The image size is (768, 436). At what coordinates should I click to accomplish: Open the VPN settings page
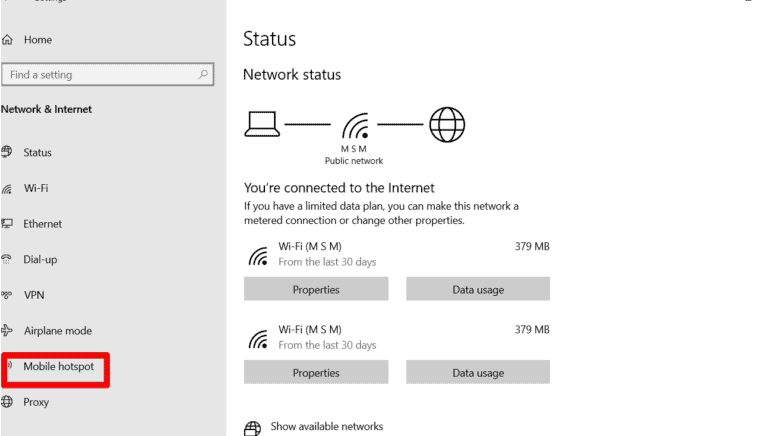coord(34,295)
